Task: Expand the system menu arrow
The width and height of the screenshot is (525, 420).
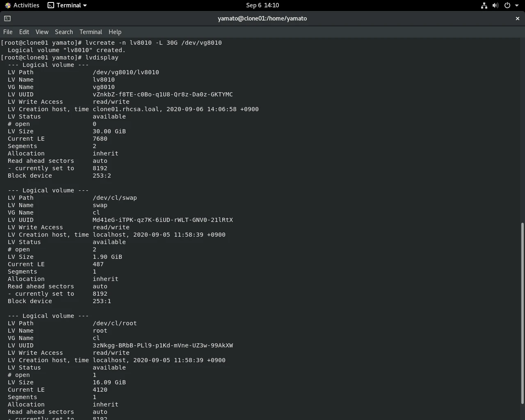Action: pos(517,5)
